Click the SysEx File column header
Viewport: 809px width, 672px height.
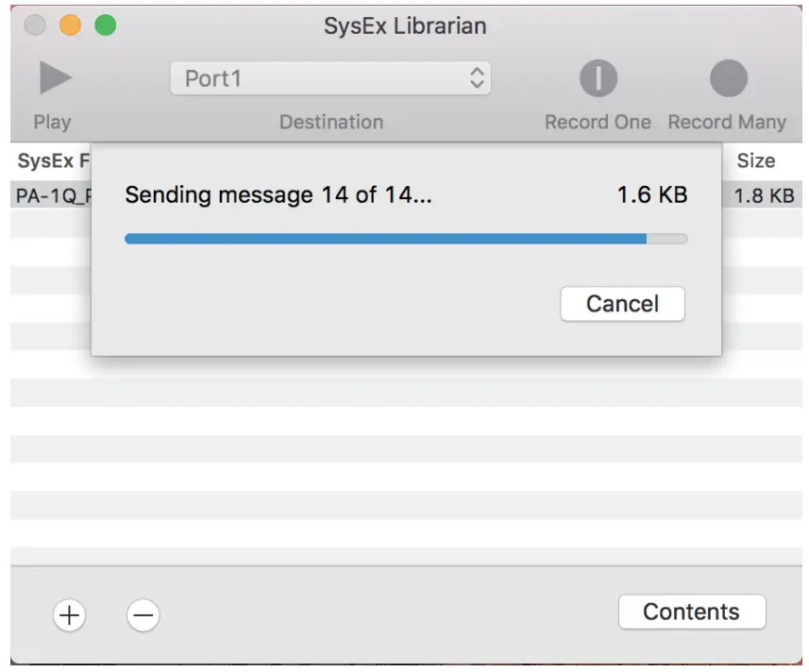(54, 160)
